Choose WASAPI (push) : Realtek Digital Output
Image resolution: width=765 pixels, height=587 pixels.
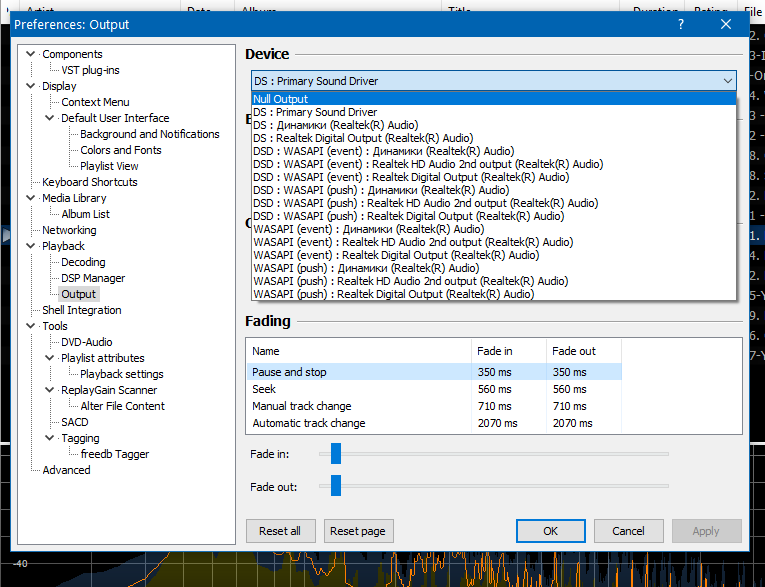click(x=494, y=294)
